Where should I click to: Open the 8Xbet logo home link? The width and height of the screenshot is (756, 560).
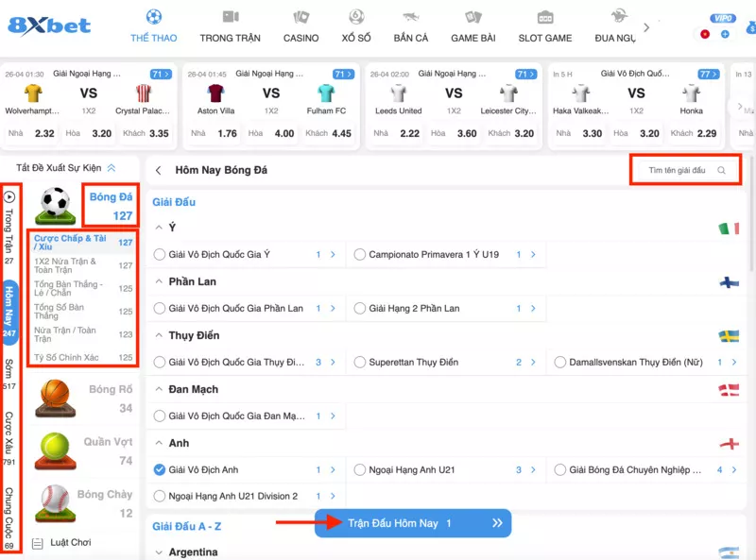[x=49, y=25]
